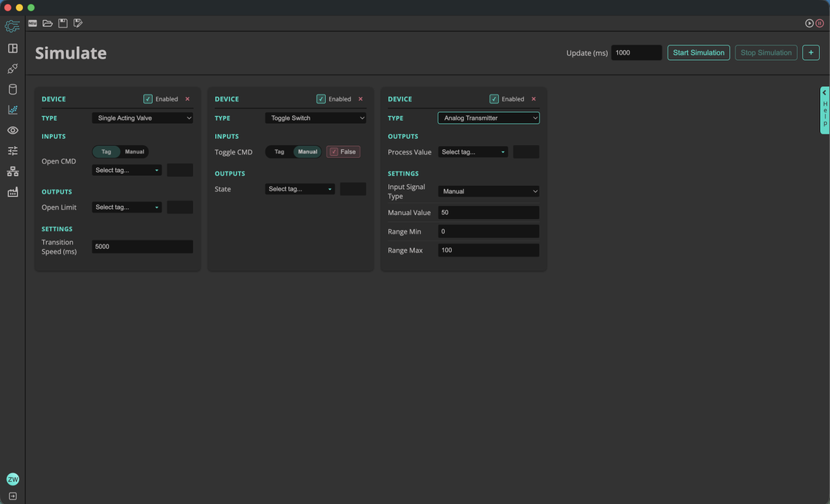Expand the Open Limit tag selector
This screenshot has height=504, width=830.
(x=127, y=207)
